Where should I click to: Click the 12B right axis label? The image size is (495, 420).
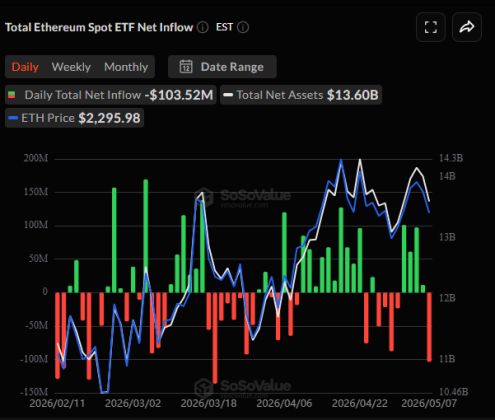pos(447,298)
